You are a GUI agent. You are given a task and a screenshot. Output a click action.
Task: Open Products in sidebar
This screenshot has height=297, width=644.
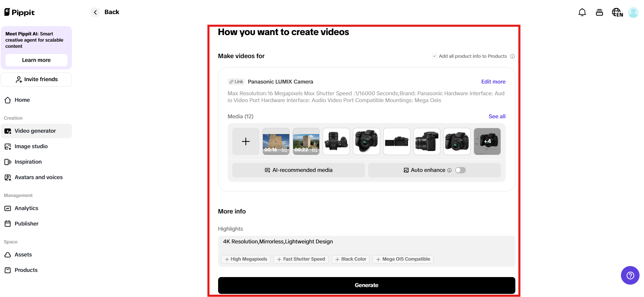click(x=36, y=270)
